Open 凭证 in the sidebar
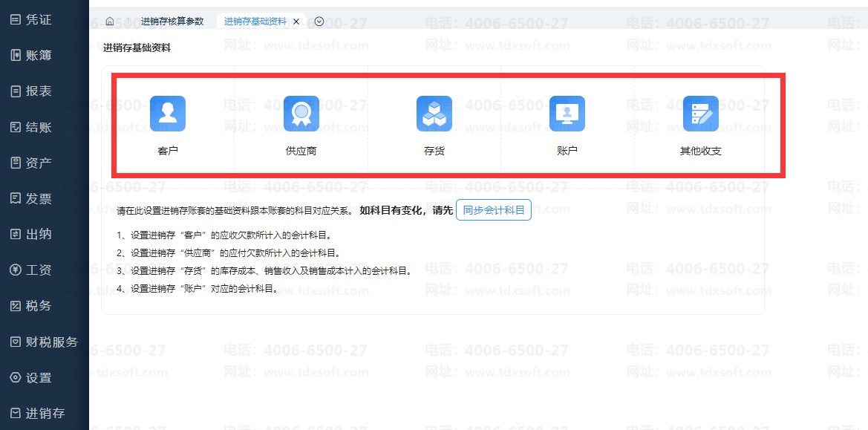Screen dimensions: 868x430 coord(39,19)
